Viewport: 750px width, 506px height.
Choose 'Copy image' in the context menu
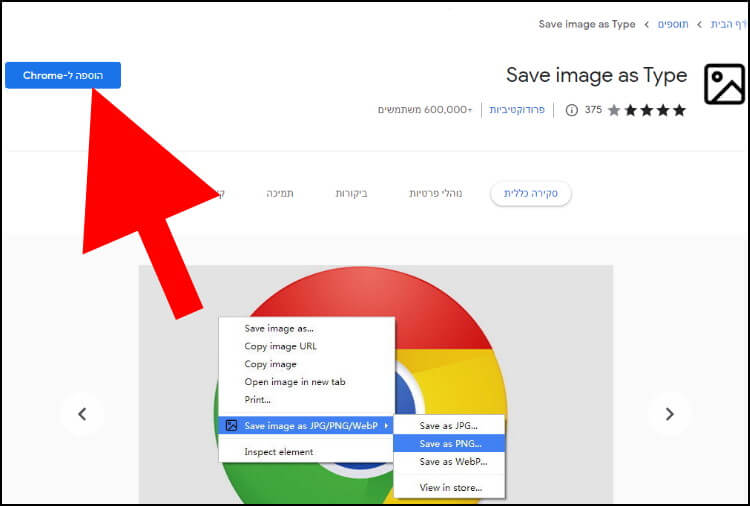point(307,364)
